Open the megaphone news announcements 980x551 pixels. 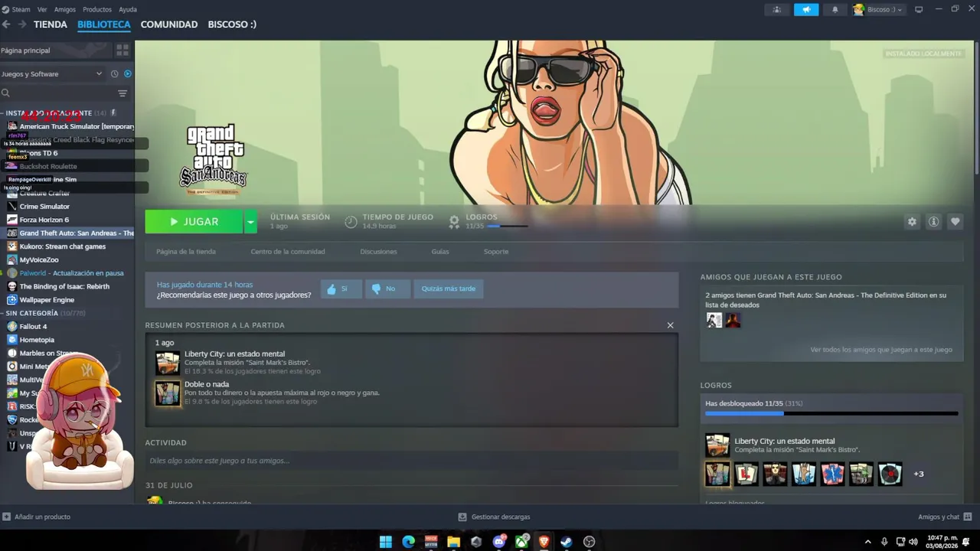coord(805,9)
